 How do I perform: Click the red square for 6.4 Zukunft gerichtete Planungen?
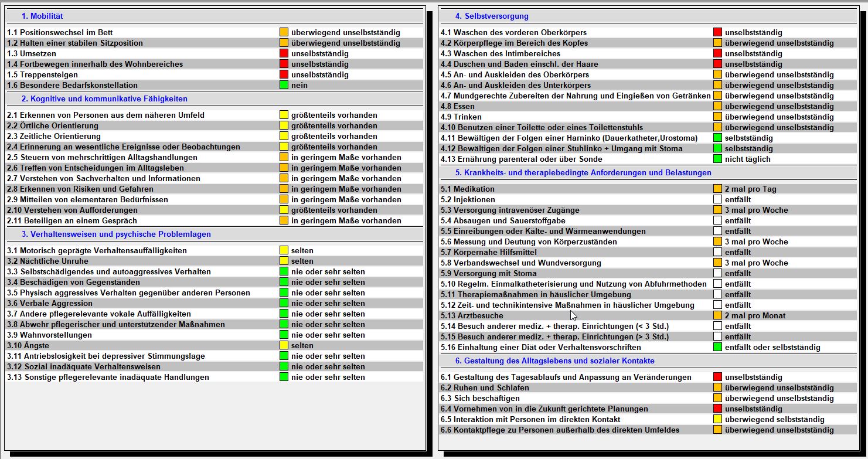717,409
